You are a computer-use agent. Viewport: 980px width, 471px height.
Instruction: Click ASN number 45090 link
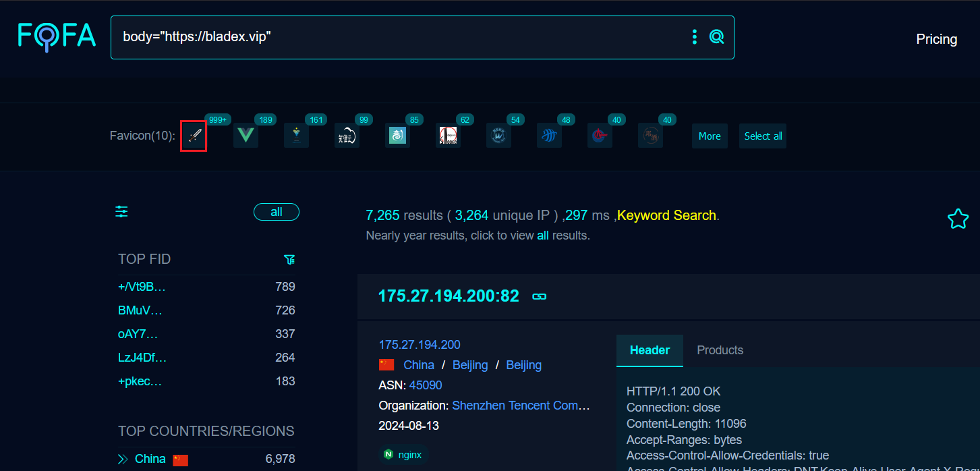click(x=426, y=385)
